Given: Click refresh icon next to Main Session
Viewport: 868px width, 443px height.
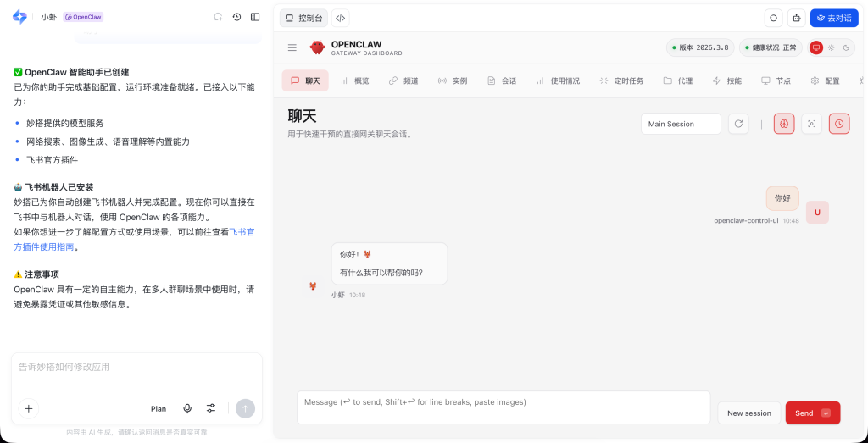Looking at the screenshot, I should [x=738, y=124].
